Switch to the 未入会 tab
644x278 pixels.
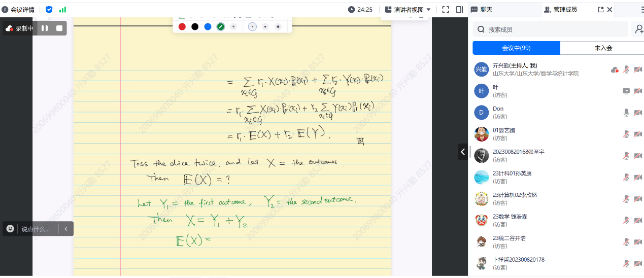coord(603,48)
